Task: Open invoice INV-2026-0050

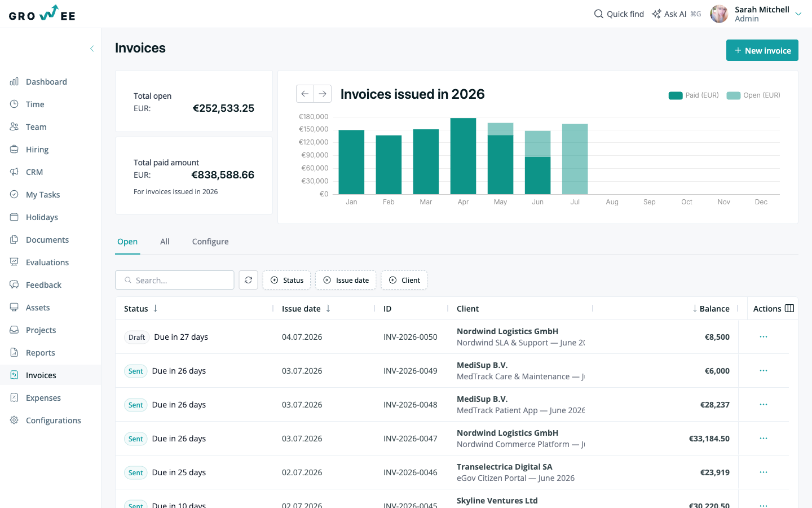Action: point(411,337)
